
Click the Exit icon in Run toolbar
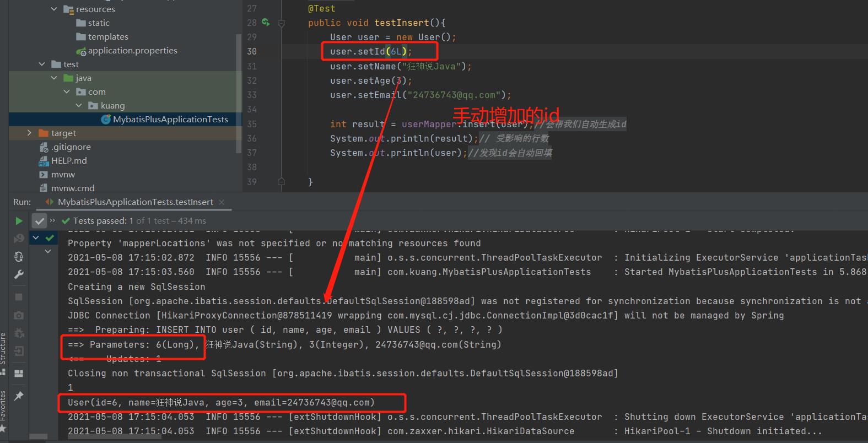coord(19,351)
